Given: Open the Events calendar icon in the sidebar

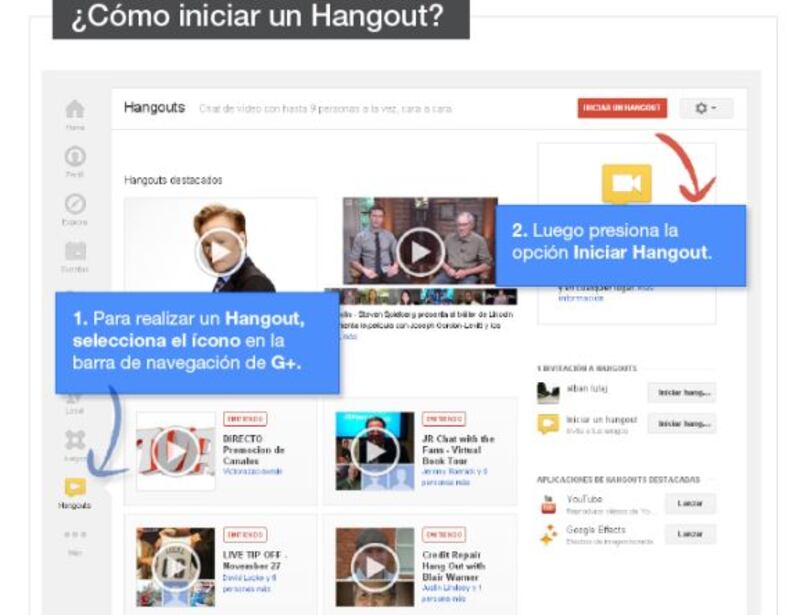Looking at the screenshot, I should tap(75, 251).
